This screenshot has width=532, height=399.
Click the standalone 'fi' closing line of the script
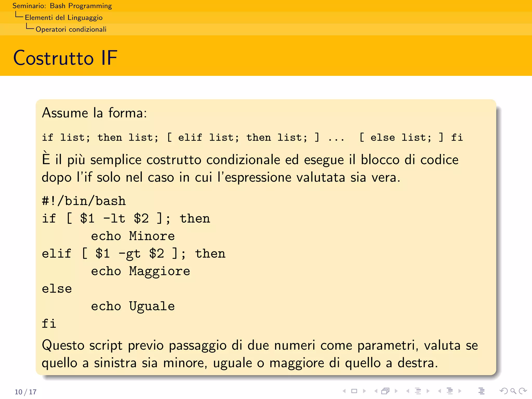(x=49, y=324)
